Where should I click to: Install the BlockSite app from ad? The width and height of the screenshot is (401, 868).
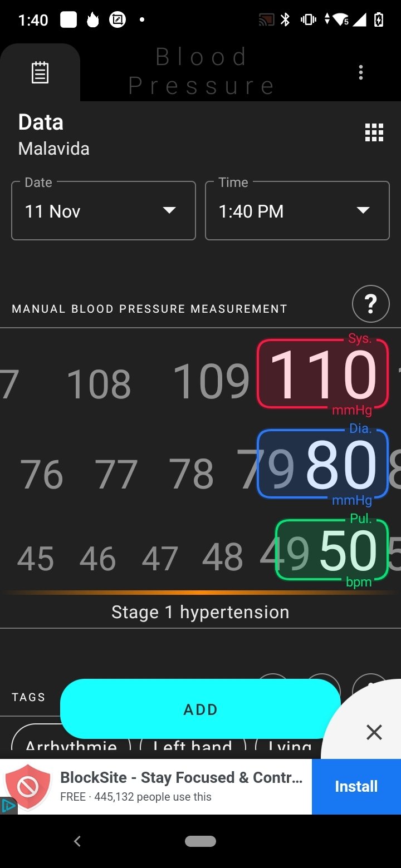(356, 786)
